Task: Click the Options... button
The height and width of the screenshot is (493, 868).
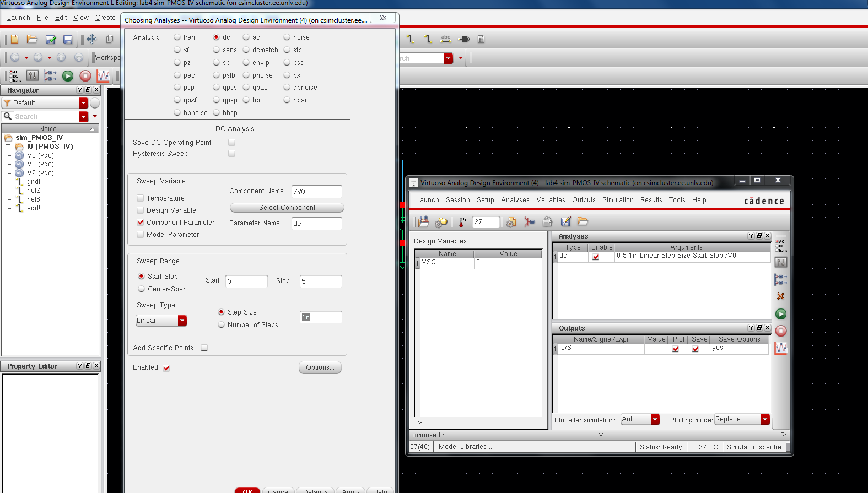Action: [x=320, y=367]
